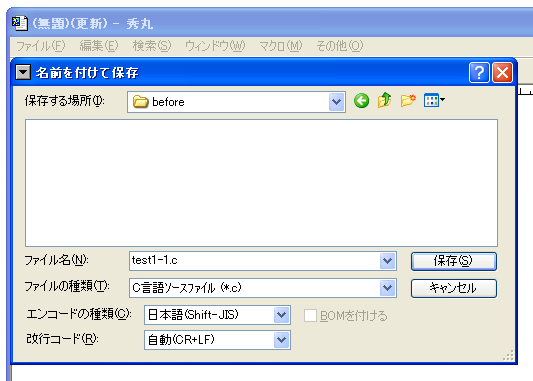Close the save dialog
Viewport: 533px width, 381px height.
(502, 72)
